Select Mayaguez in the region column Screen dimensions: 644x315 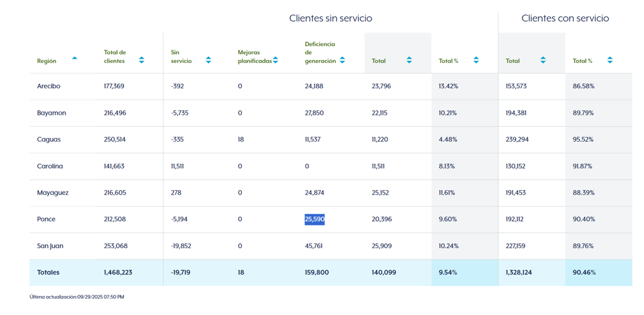[x=52, y=193]
